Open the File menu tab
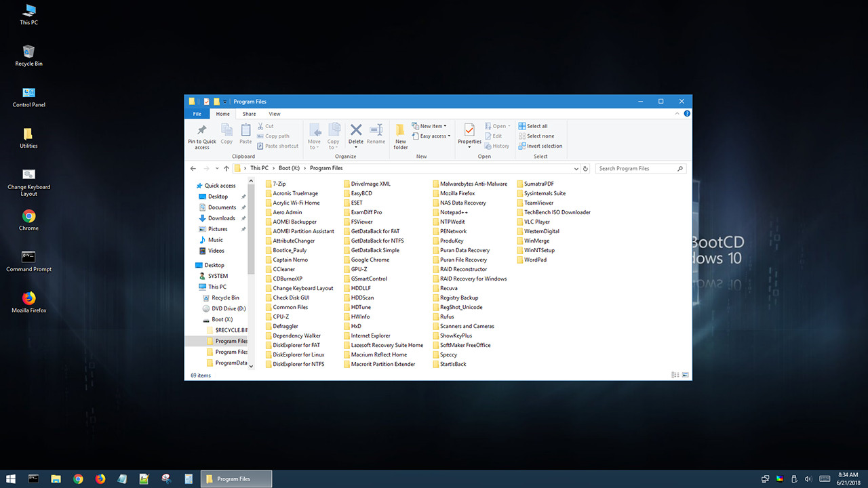 pyautogui.click(x=197, y=114)
